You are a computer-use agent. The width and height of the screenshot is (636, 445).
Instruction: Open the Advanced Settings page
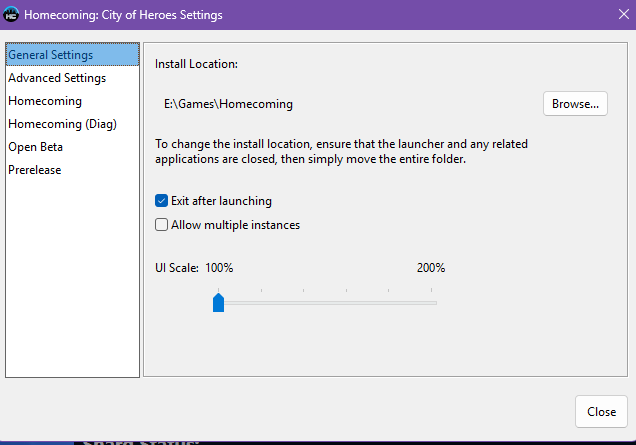(x=57, y=78)
